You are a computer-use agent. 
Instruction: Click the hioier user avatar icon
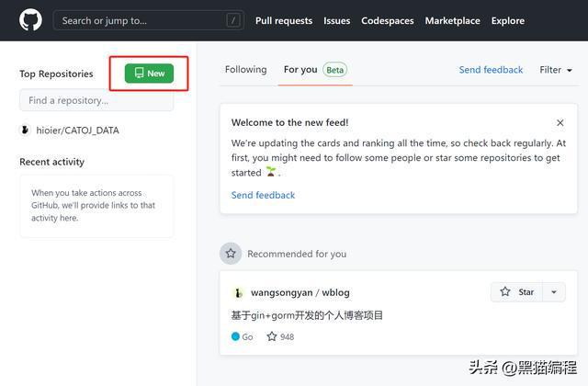click(x=25, y=131)
